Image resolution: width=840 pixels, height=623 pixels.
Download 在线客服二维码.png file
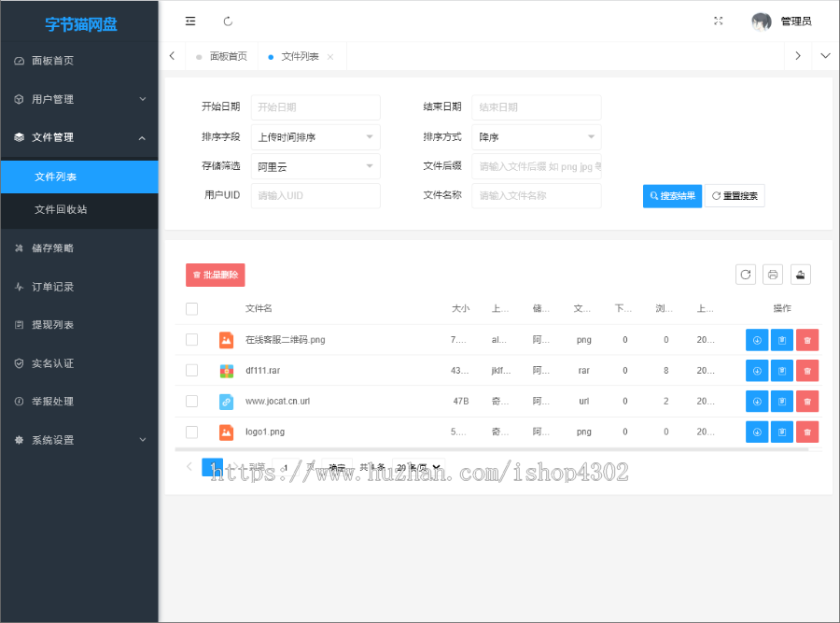[757, 340]
